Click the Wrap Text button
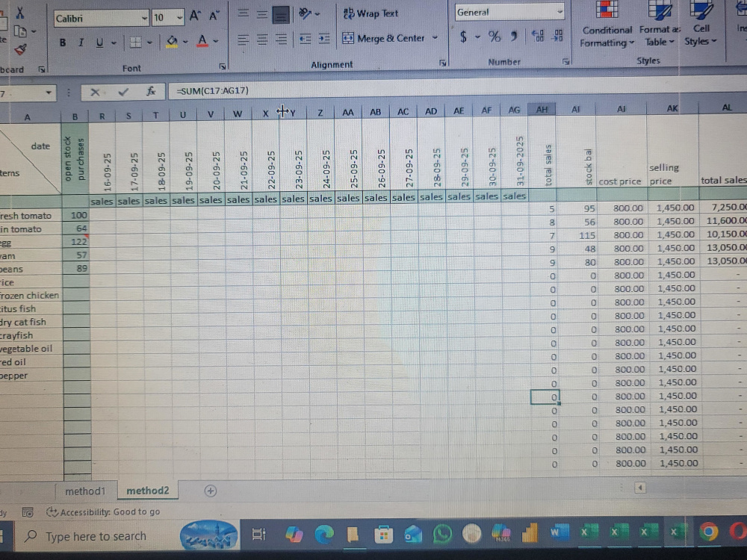The height and width of the screenshot is (560, 747). [371, 13]
